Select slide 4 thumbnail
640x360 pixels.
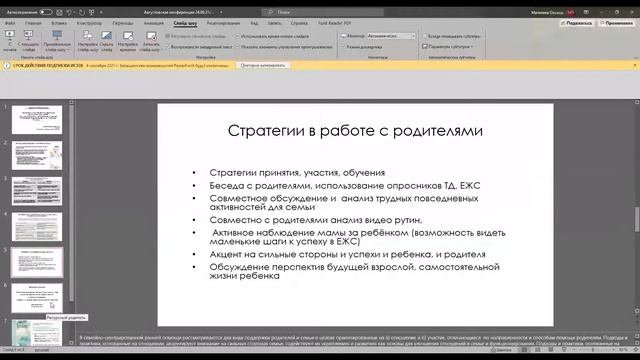(x=37, y=227)
